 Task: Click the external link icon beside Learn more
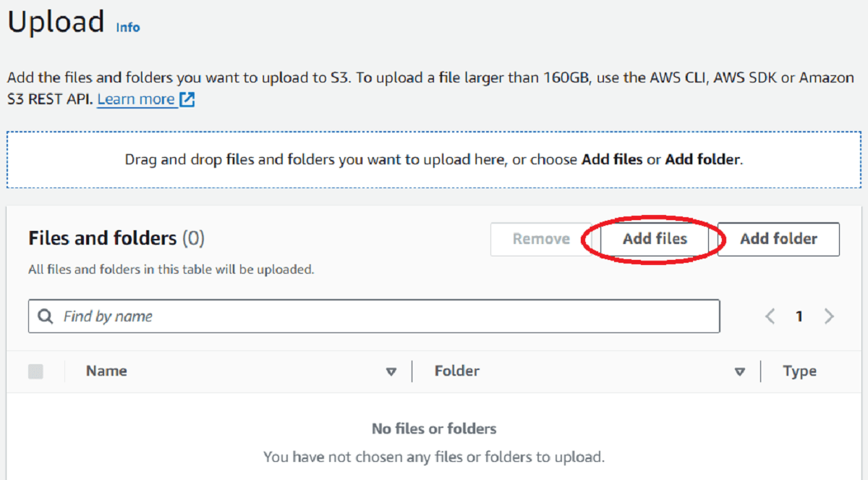184,99
